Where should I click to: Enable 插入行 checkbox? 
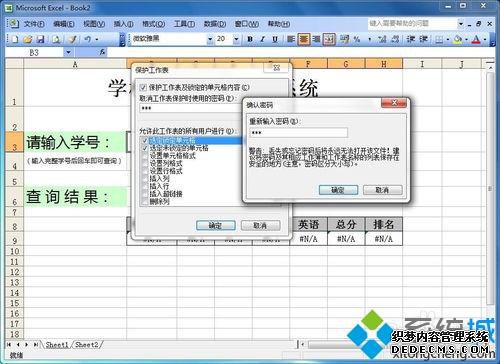click(145, 186)
